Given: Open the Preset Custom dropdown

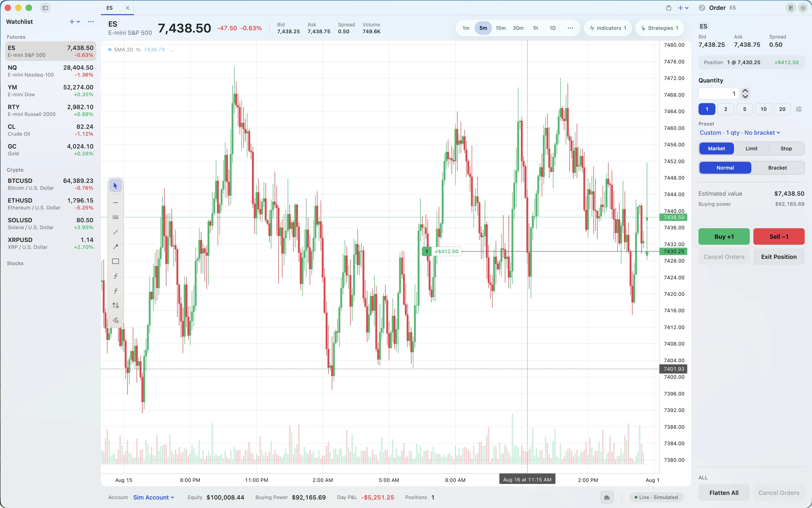Looking at the screenshot, I should click(x=739, y=133).
